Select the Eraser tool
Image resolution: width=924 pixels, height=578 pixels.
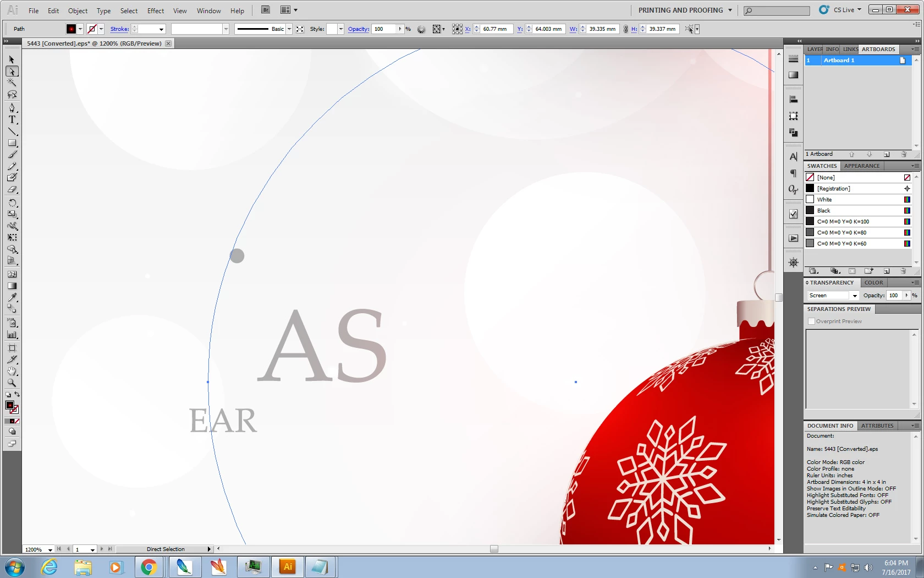[12, 189]
